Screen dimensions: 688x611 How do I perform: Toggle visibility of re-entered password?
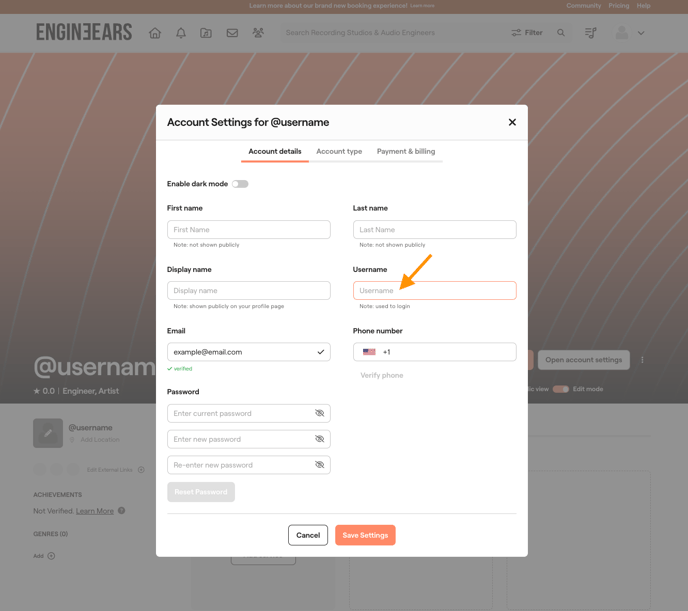click(320, 465)
